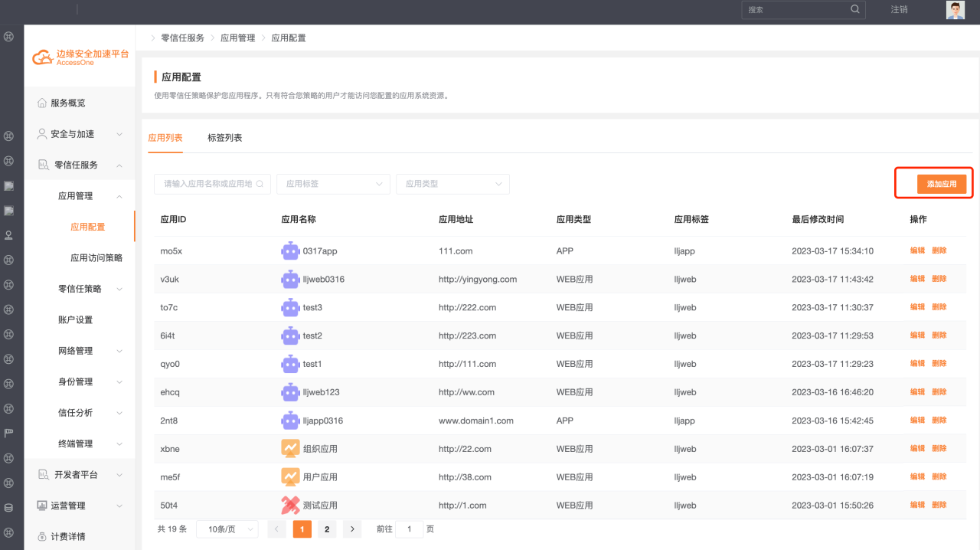Image resolution: width=980 pixels, height=550 pixels.
Task: Edit the test1 application
Action: click(x=917, y=364)
